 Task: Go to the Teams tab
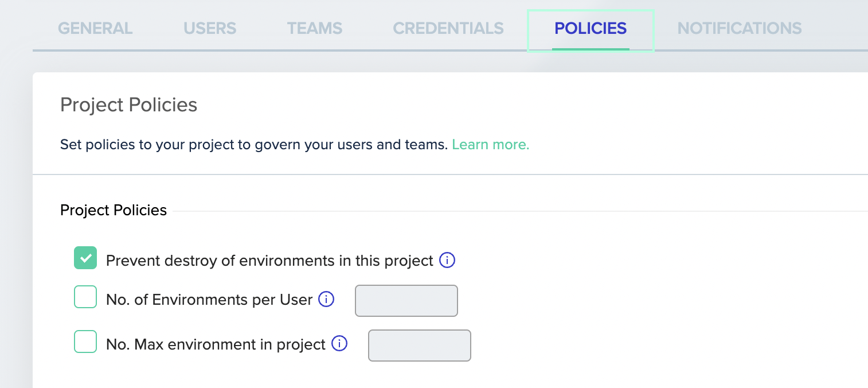tap(315, 28)
